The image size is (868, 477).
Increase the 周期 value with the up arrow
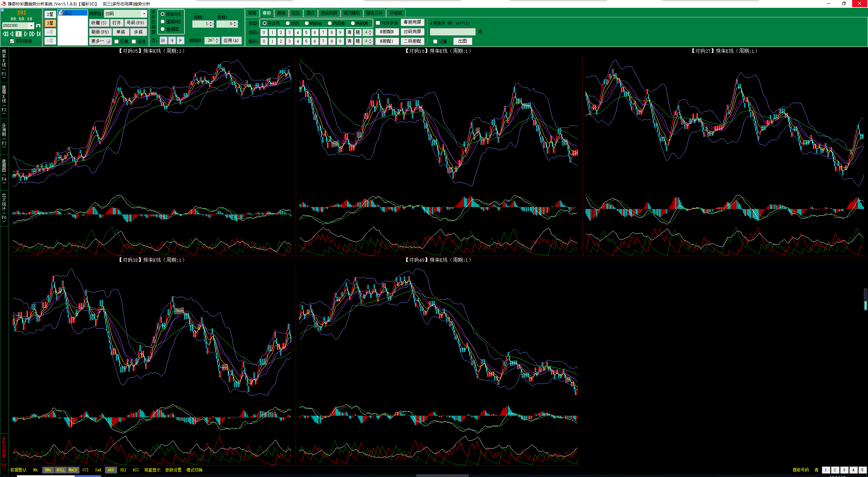(211, 22)
